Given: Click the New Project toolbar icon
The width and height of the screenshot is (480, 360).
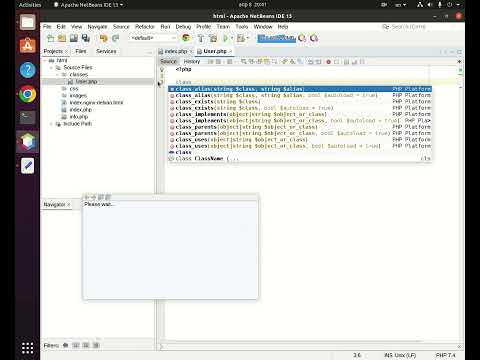Looking at the screenshot, I should (62, 38).
